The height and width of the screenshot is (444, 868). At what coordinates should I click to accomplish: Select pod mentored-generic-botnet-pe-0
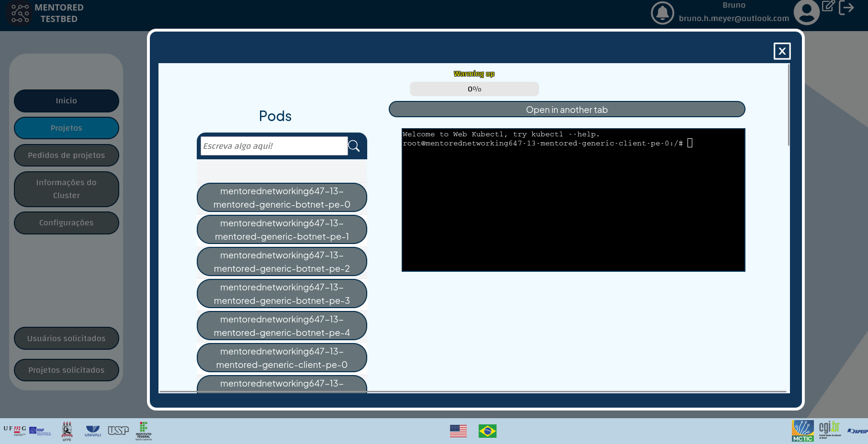[x=282, y=197]
